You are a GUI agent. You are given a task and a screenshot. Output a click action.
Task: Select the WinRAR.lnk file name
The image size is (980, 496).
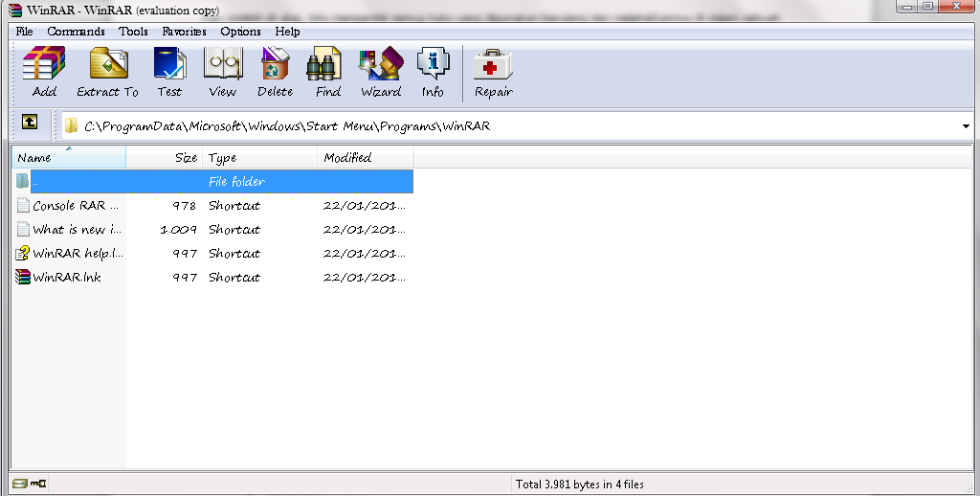67,277
